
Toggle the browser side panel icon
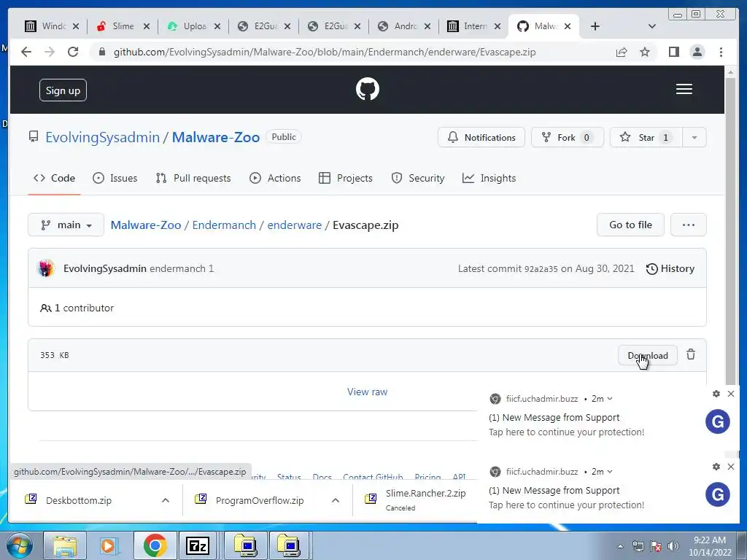click(x=673, y=52)
